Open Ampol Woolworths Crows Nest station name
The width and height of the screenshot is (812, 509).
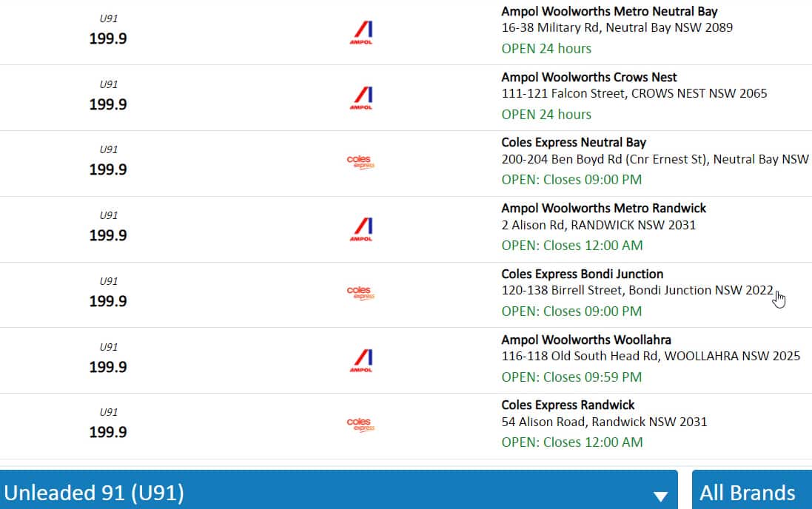point(589,77)
